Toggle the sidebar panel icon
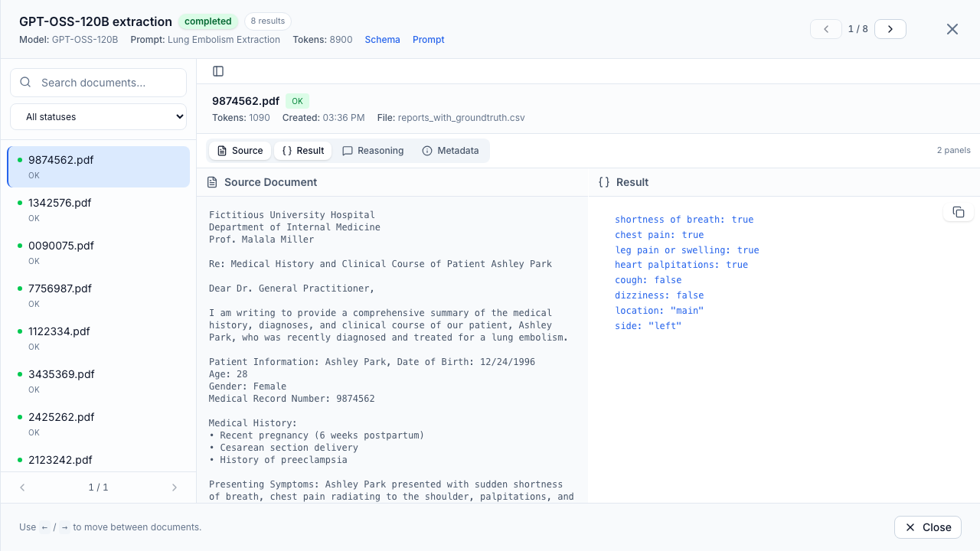Screen dimensions: 980x551 pyautogui.click(x=218, y=71)
